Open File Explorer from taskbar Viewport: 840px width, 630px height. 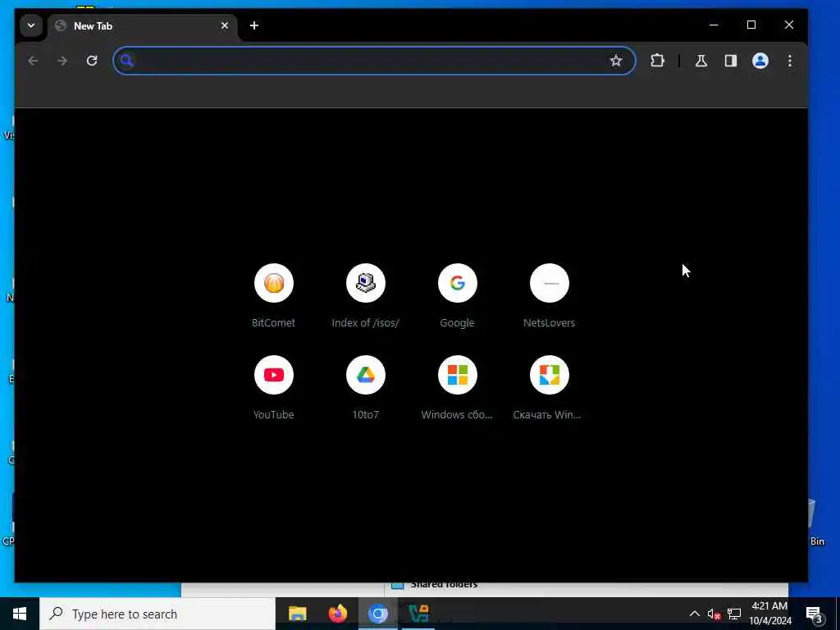[297, 614]
